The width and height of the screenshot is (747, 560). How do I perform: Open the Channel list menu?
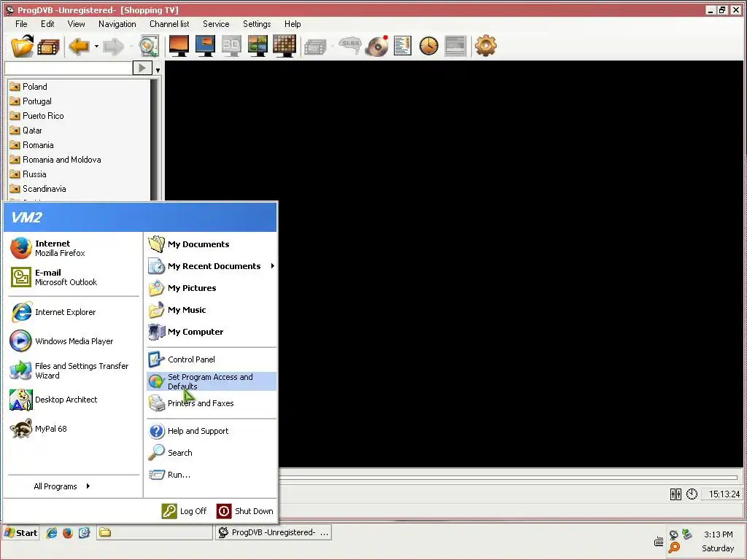pyautogui.click(x=169, y=24)
